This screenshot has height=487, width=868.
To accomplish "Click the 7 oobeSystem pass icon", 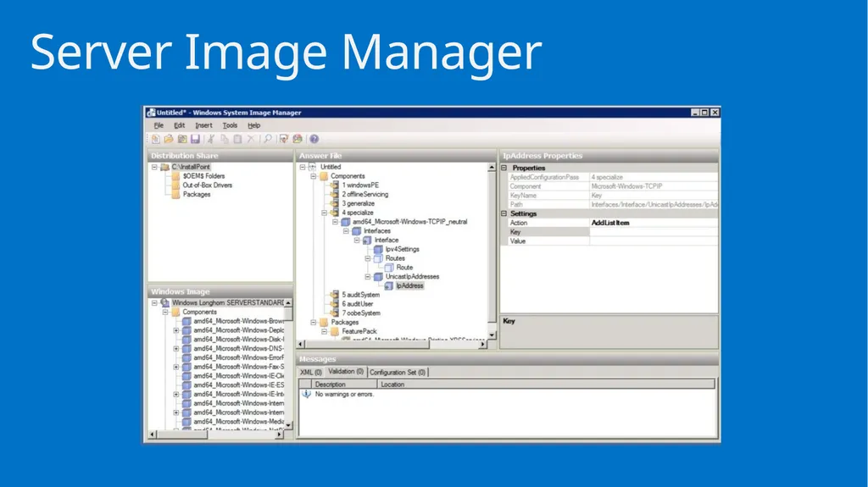I will click(334, 313).
